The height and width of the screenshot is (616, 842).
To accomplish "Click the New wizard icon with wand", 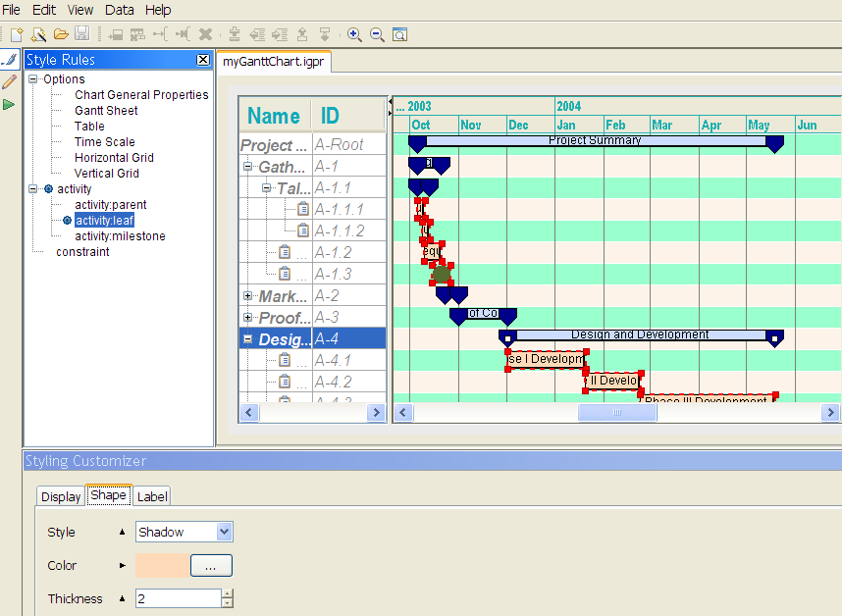I will point(38,34).
